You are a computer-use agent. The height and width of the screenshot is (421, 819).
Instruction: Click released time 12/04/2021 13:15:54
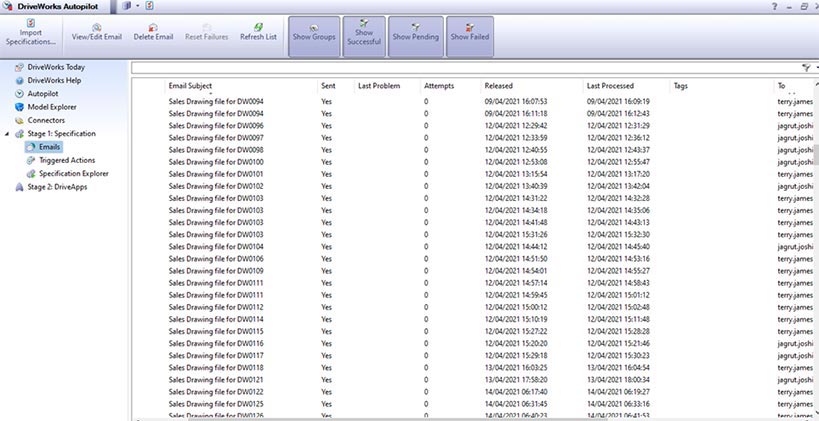click(x=516, y=174)
